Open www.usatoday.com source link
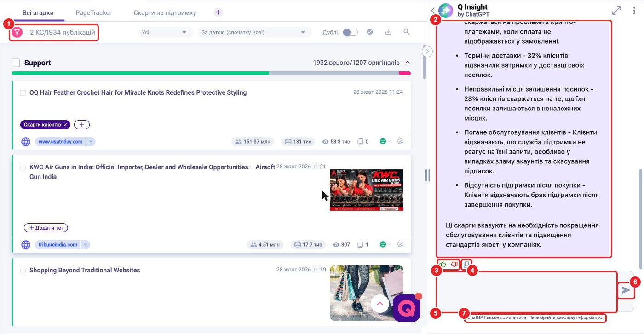The image size is (644, 334). tap(60, 142)
